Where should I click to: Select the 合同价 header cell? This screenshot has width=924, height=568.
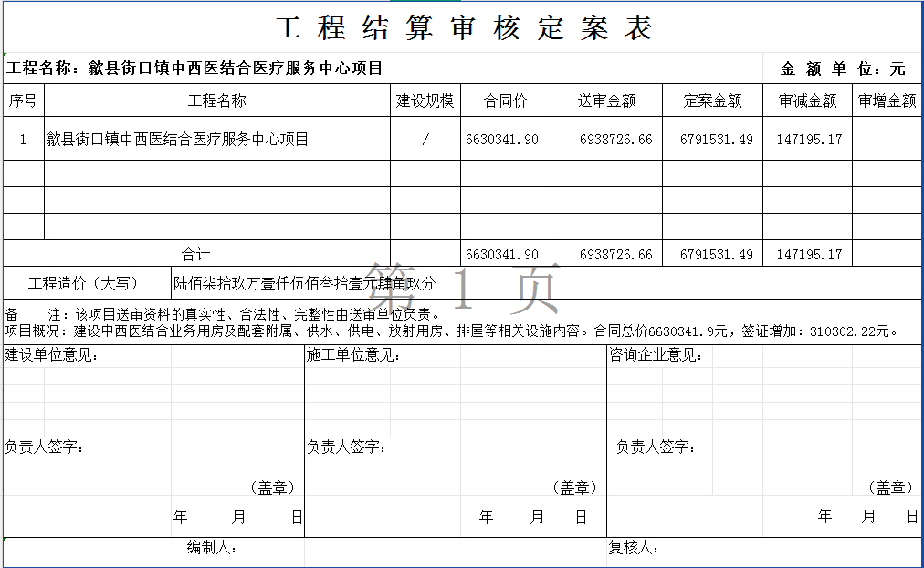(x=505, y=101)
